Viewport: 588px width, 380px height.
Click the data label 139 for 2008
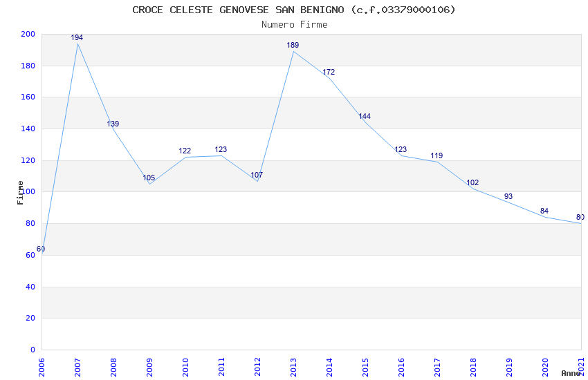click(113, 124)
